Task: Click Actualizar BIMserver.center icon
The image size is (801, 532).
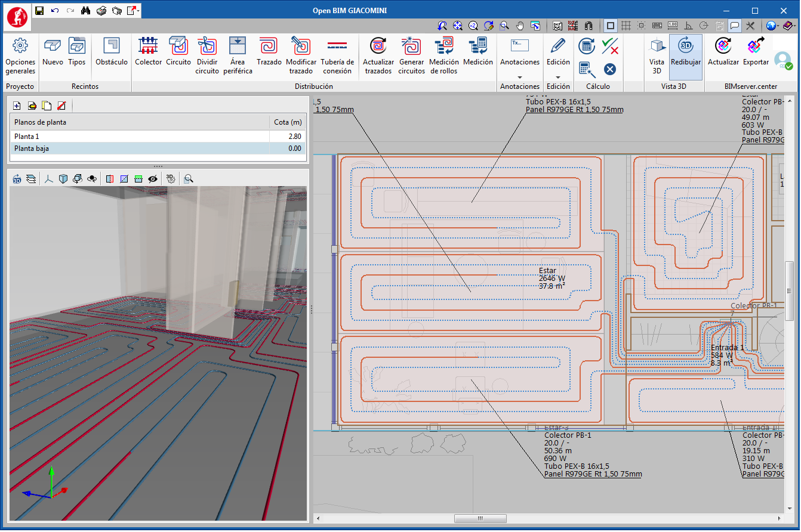Action: [x=723, y=46]
